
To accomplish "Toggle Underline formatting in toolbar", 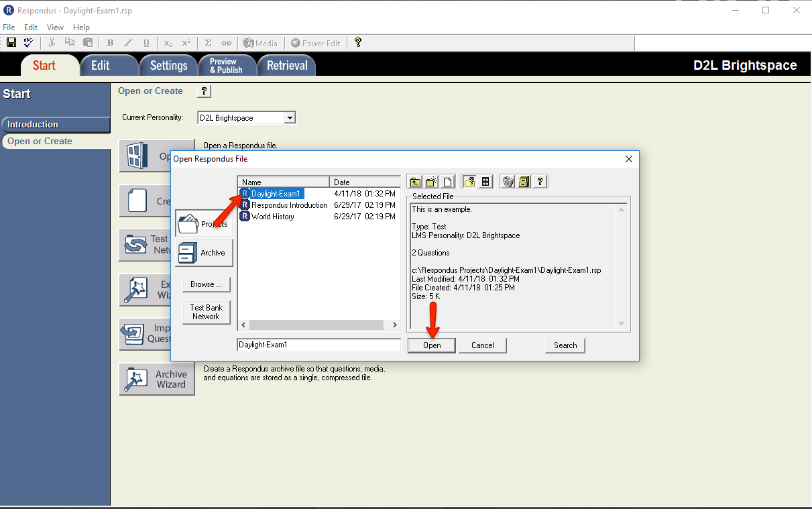I will pyautogui.click(x=146, y=43).
